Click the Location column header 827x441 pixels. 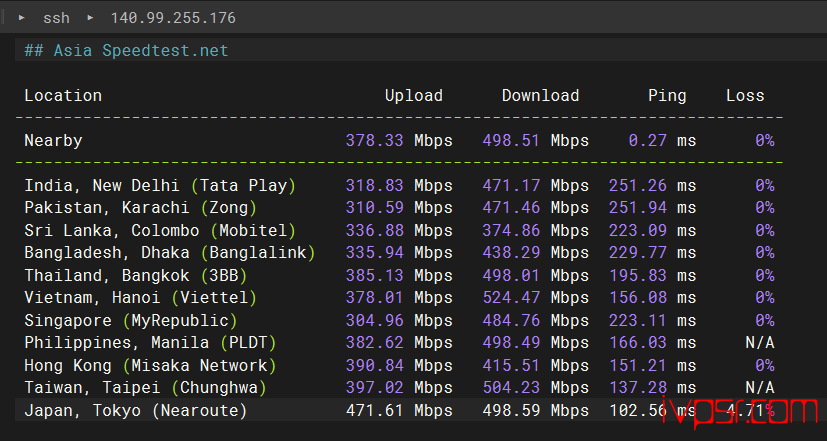click(63, 96)
